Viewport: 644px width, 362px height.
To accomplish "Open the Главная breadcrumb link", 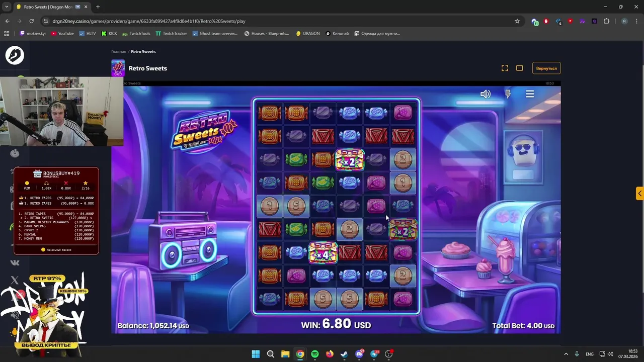I will click(x=119, y=51).
